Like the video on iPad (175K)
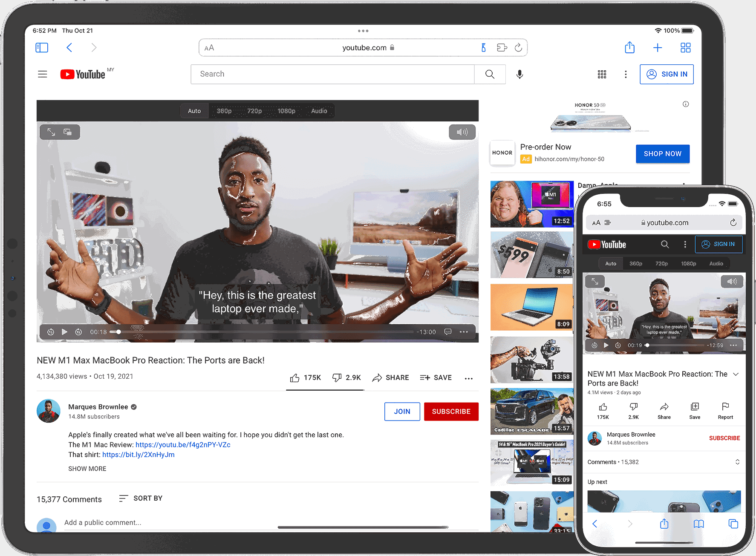Image resolution: width=756 pixels, height=556 pixels. [305, 377]
